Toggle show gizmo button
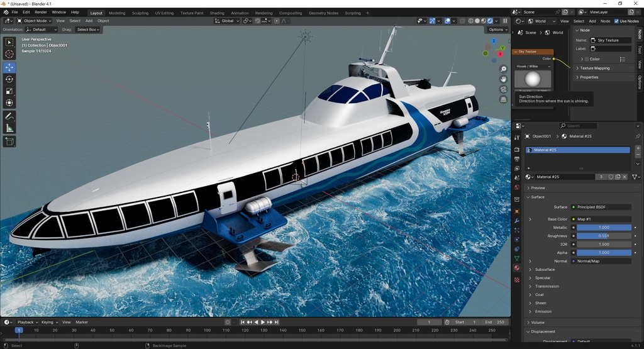Image resolution: width=644 pixels, height=349 pixels. [x=432, y=21]
